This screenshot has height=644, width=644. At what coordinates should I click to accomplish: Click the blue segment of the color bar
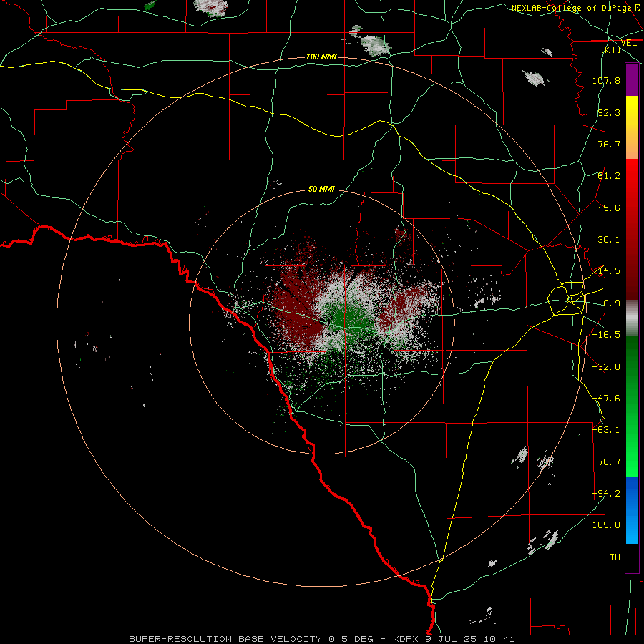coord(632,510)
